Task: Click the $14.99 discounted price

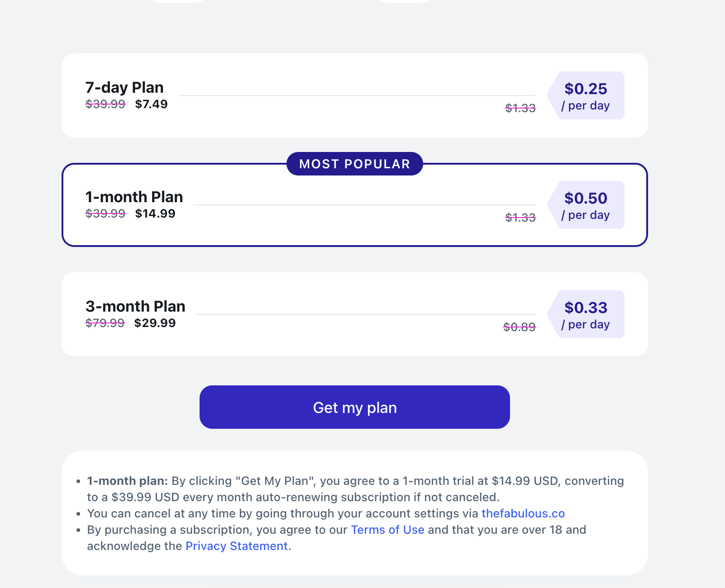Action: pos(155,213)
